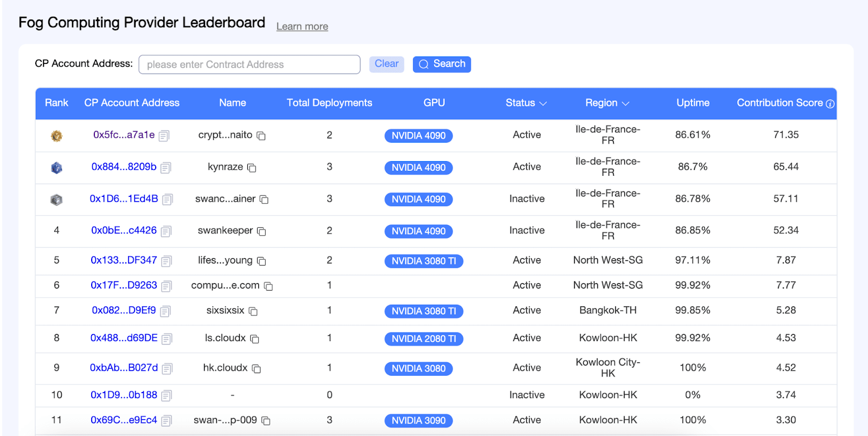This screenshot has width=868, height=436.
Task: Click NVIDIA 4090 badge in kynraze row
Action: click(x=419, y=168)
